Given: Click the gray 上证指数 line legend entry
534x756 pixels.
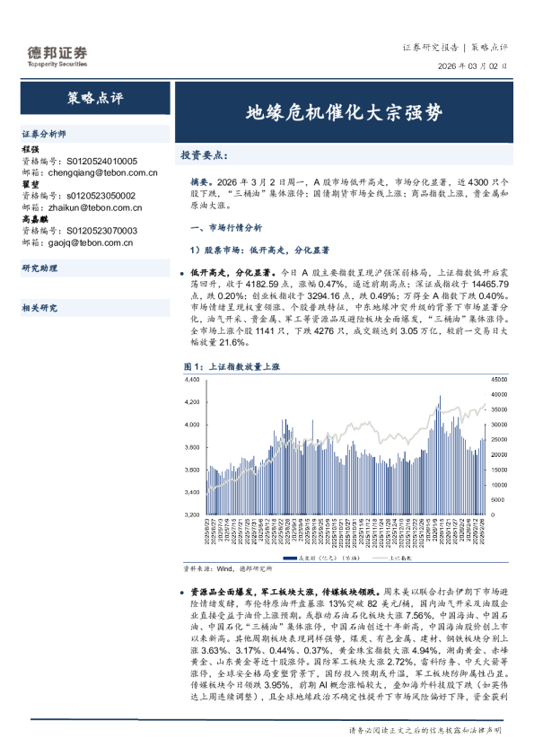Looking at the screenshot, I should pos(393,558).
